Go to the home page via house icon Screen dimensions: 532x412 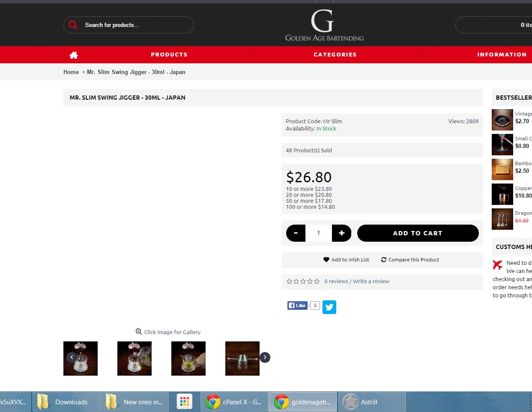pos(74,55)
